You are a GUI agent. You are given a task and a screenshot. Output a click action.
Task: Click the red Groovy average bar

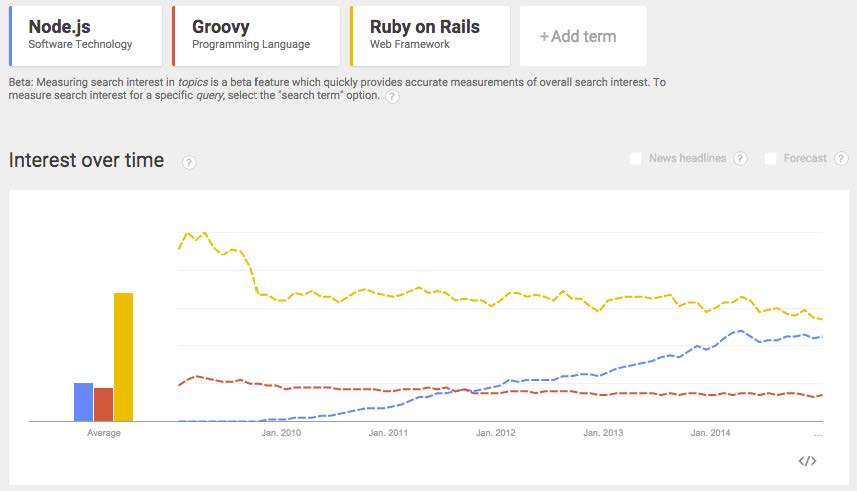click(x=103, y=405)
